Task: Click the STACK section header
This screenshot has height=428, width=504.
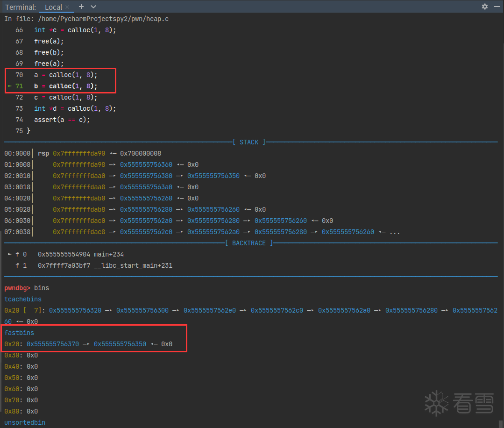Action: pyautogui.click(x=249, y=142)
